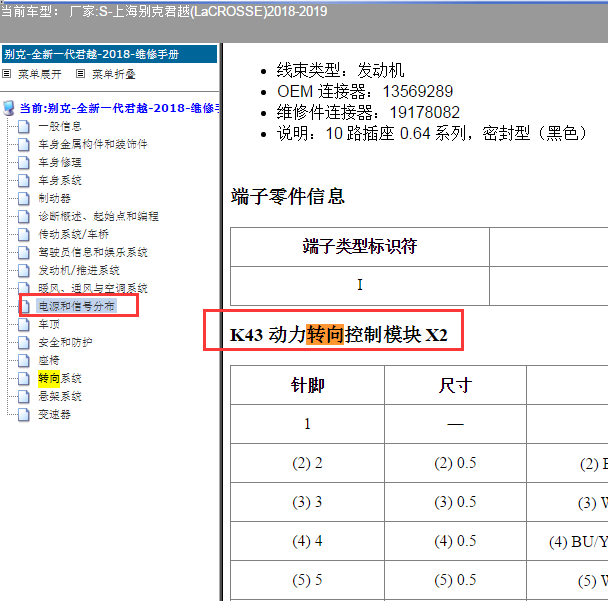Screen dimensions: 608x601
Task: Click the pin cell (5) 5
Action: 307,580
